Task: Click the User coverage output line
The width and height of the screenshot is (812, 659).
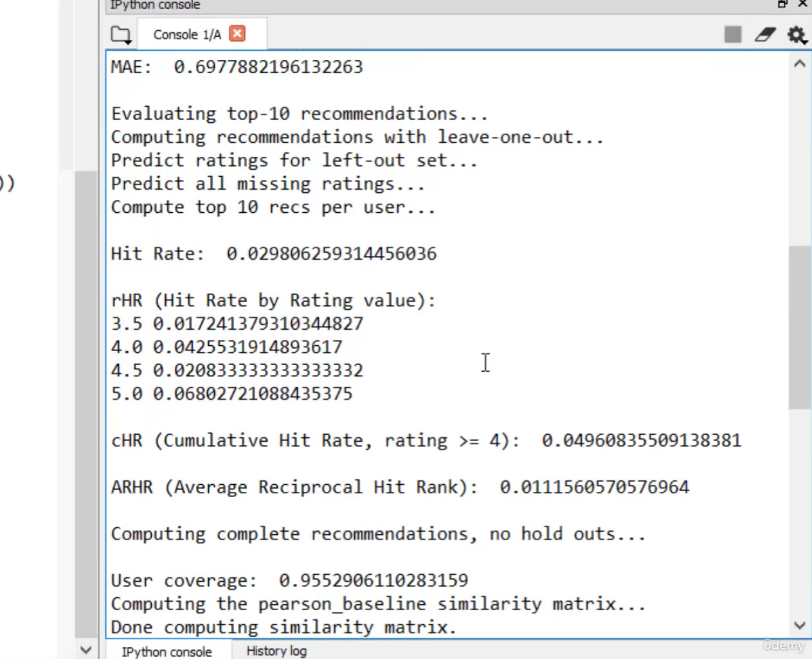Action: click(x=289, y=581)
